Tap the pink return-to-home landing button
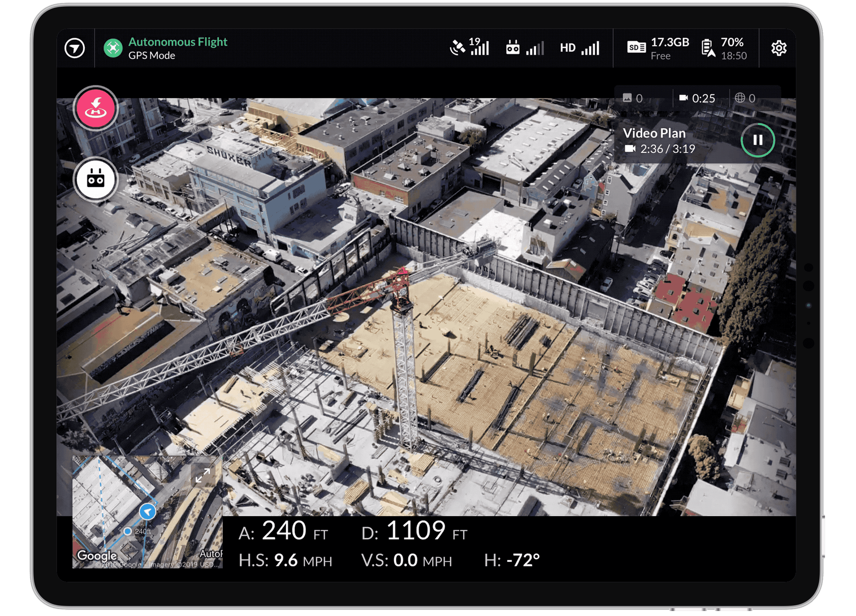The height and width of the screenshot is (616, 856). (96, 108)
